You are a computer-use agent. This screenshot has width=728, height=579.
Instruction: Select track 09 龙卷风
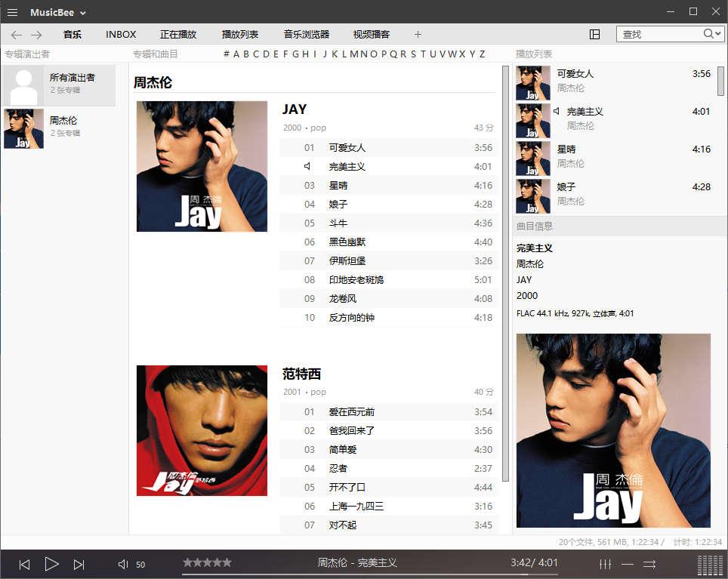tap(389, 299)
